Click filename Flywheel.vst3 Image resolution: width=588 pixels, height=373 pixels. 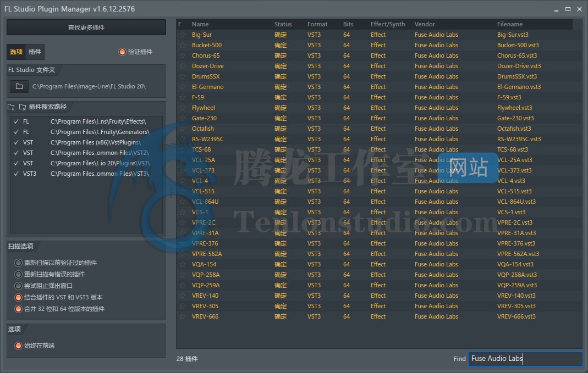[x=514, y=108]
